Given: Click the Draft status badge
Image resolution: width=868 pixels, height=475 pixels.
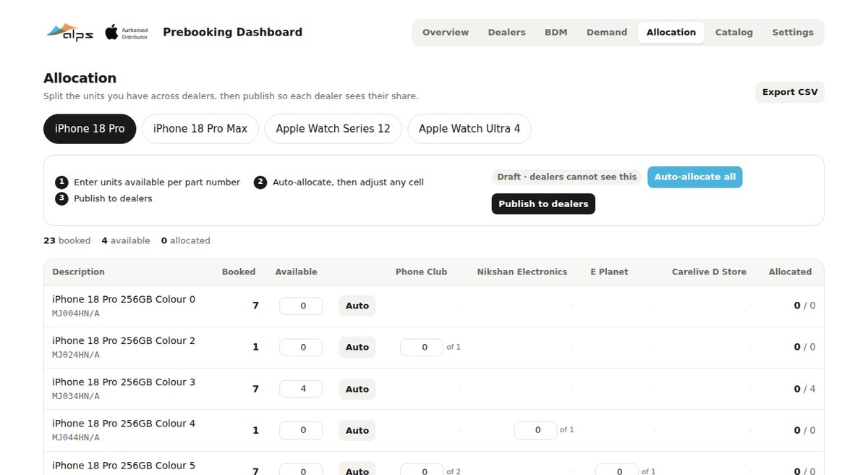Looking at the screenshot, I should [x=567, y=177].
